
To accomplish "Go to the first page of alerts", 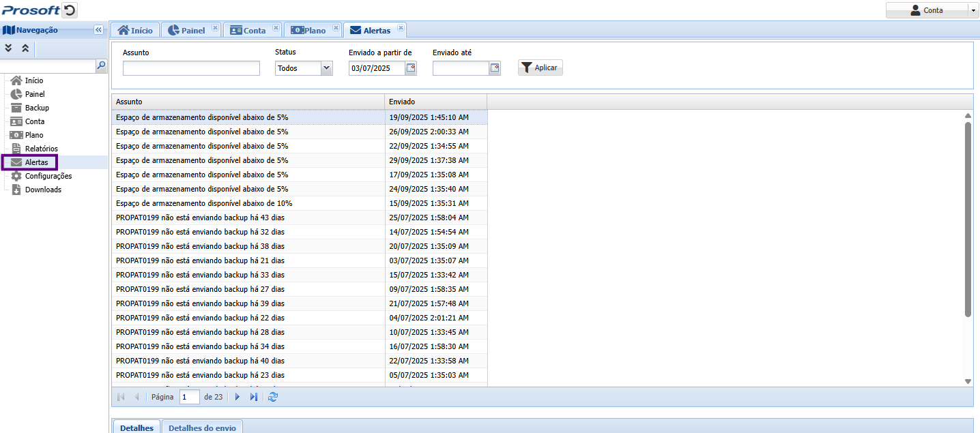I will [121, 397].
